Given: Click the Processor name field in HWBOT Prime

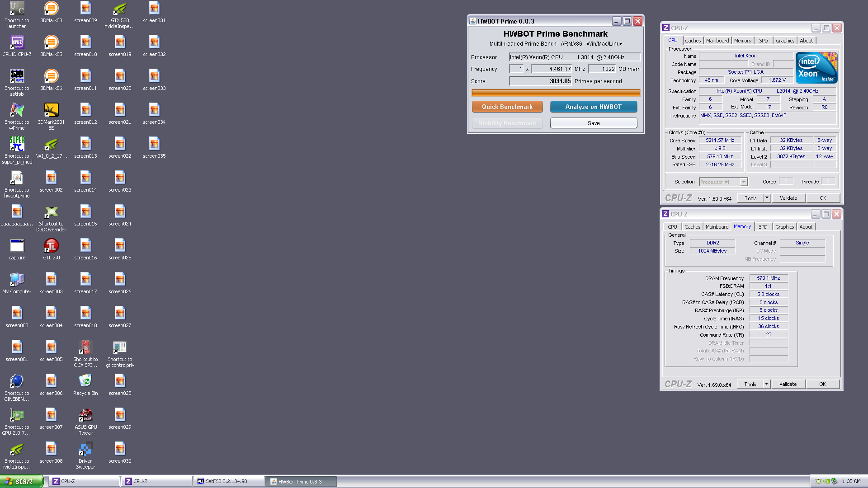Looking at the screenshot, I should [x=575, y=57].
